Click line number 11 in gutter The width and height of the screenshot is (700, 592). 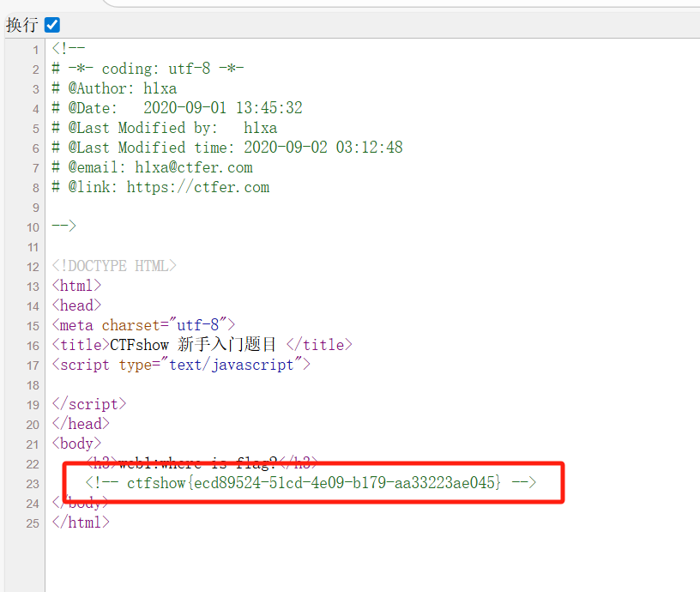33,247
